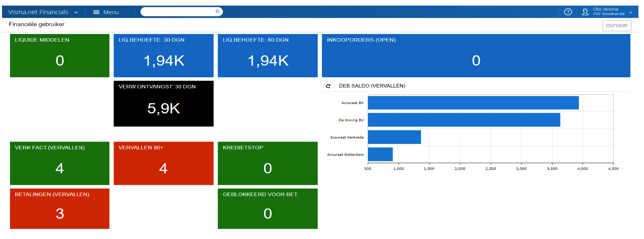Open Inkooporders (open) tile
The image size is (644, 239).
point(476,56)
